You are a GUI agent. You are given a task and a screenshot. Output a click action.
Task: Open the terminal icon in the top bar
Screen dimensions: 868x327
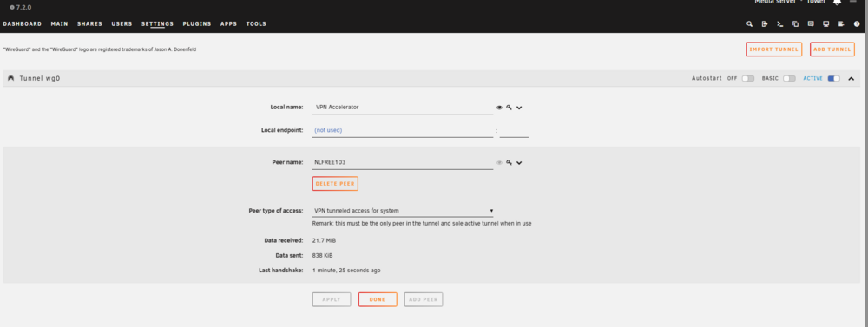780,23
